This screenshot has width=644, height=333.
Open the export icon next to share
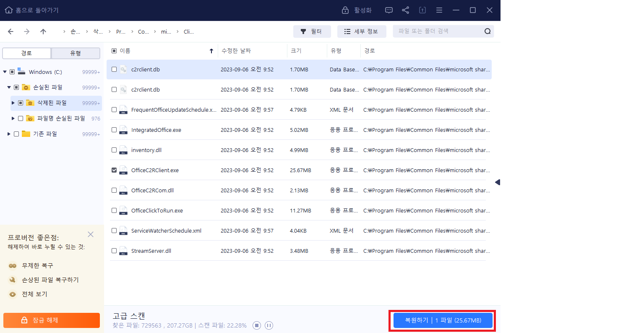pyautogui.click(x=422, y=10)
